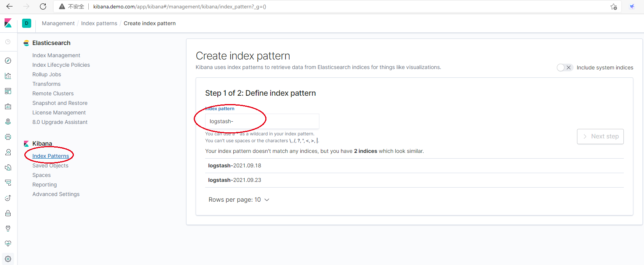
Task: Click the Management breadcrumb
Action: coord(58,23)
